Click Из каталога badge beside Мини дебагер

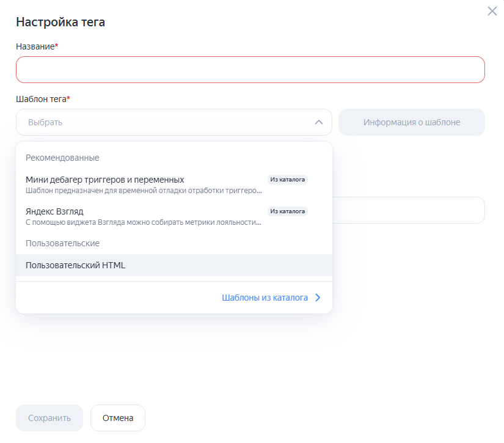287,180
